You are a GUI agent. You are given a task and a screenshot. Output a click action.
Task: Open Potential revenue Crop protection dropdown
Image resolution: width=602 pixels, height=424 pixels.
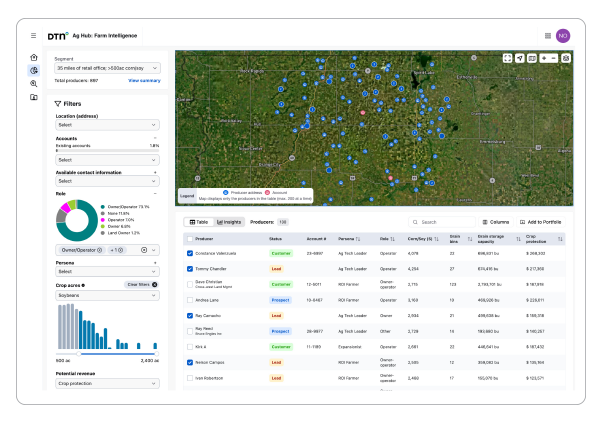[107, 383]
